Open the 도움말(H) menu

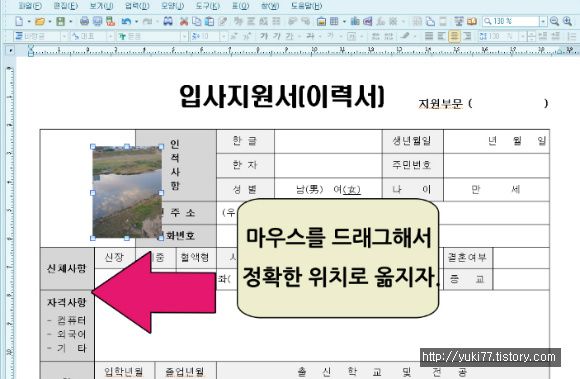(x=307, y=6)
